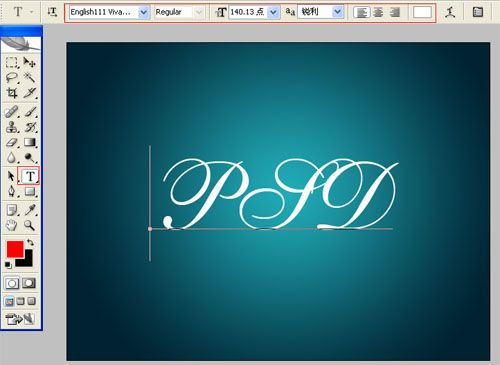The width and height of the screenshot is (500, 365).
Task: Click the PSD text on canvas
Action: pos(280,194)
